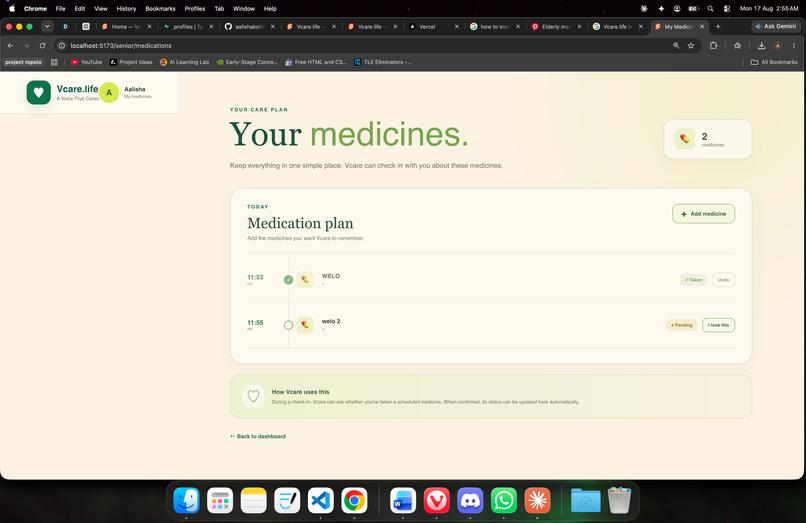Viewport: 806px width, 523px height.
Task: Click the 11:55 time for welo 2
Action: [x=255, y=323]
